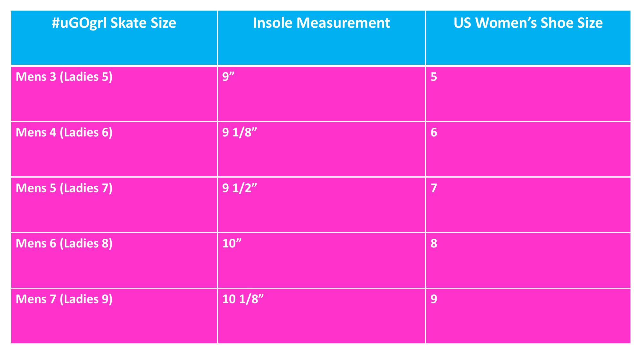Click US women's shoe size 8 cell
The height and width of the screenshot is (362, 644).
434,243
